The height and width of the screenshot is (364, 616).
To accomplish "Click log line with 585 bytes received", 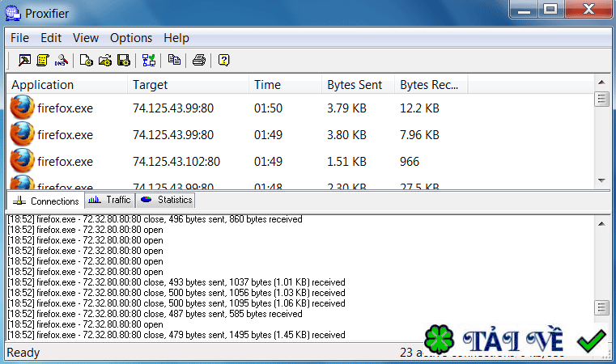I will click(155, 314).
